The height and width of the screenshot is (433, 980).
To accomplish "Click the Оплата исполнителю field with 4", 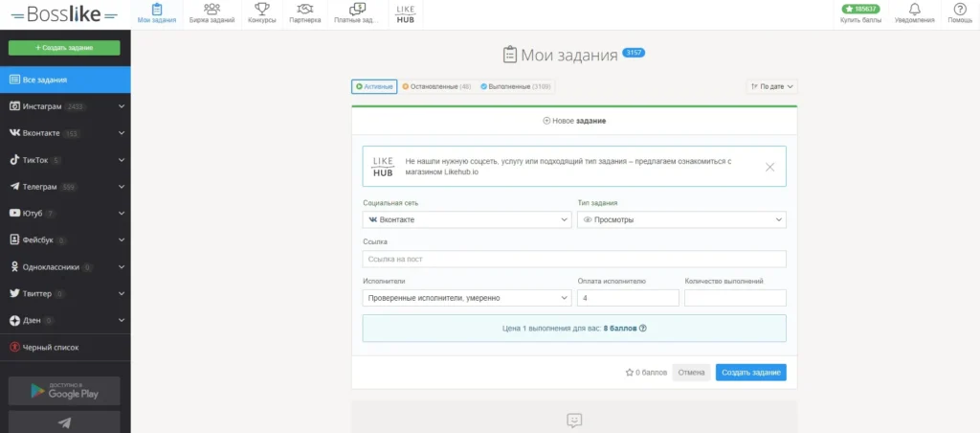I will (x=628, y=298).
